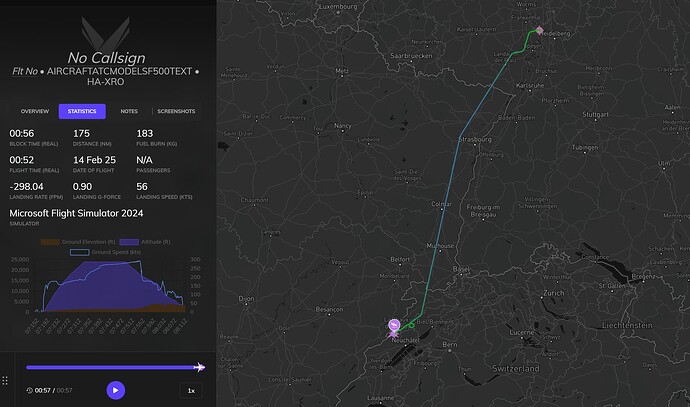The image size is (690, 407).
Task: Open the Notes tab
Action: [129, 111]
